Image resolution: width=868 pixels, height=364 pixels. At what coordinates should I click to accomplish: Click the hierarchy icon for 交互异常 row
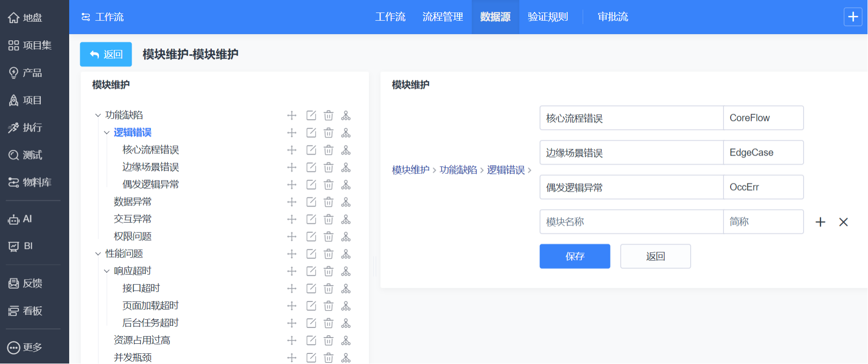click(346, 219)
